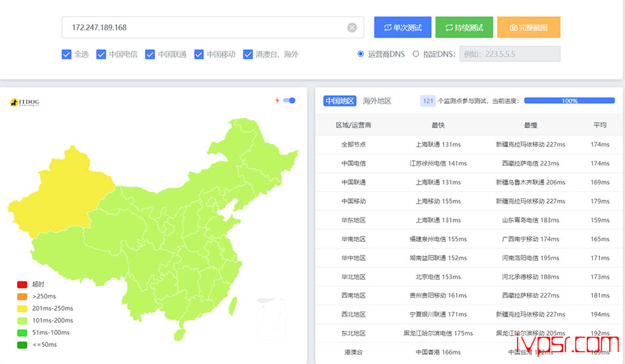Uncheck the 中国电信 checkbox
Screen dimensions: 625x364
point(101,55)
